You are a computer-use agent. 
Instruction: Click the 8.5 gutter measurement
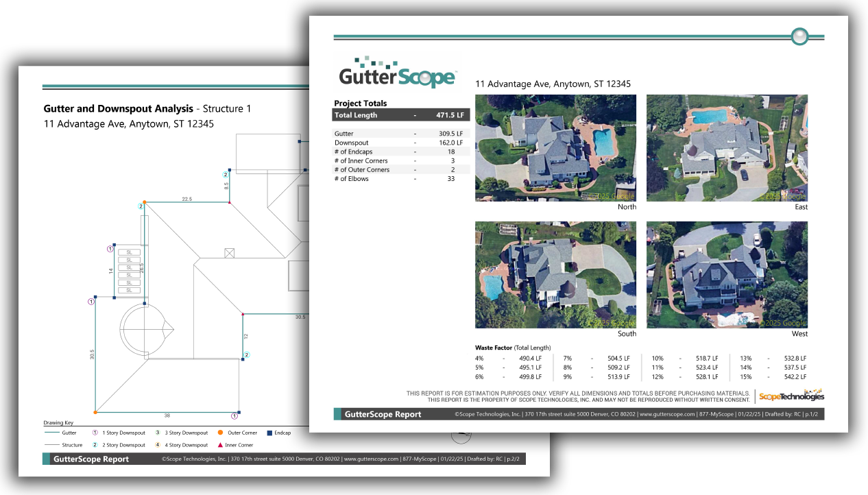pyautogui.click(x=226, y=185)
